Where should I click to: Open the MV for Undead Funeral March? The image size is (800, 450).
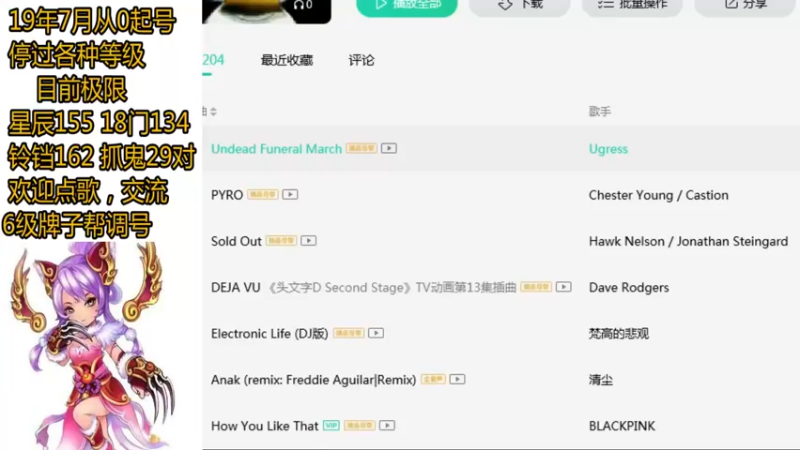tap(389, 148)
